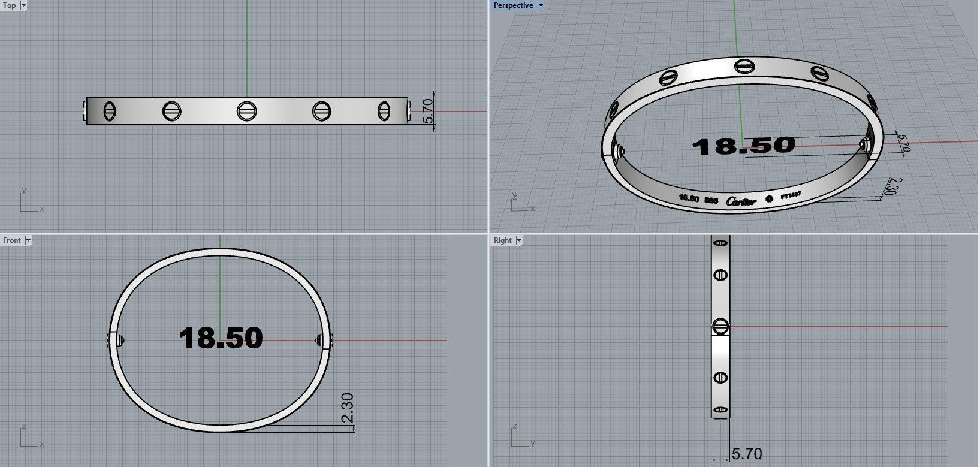The height and width of the screenshot is (467, 980).
Task: Select the 18.50 text in Front viewport
Action: [221, 338]
